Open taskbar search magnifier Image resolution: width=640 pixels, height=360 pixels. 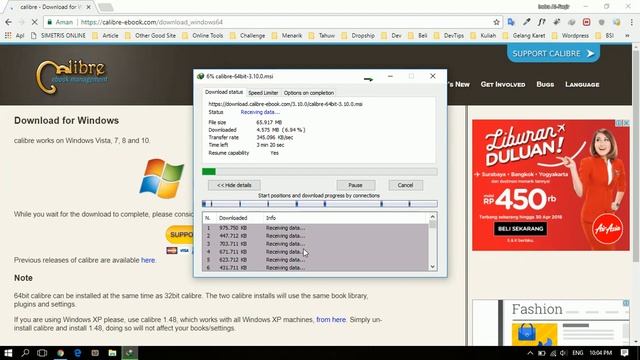25,353
